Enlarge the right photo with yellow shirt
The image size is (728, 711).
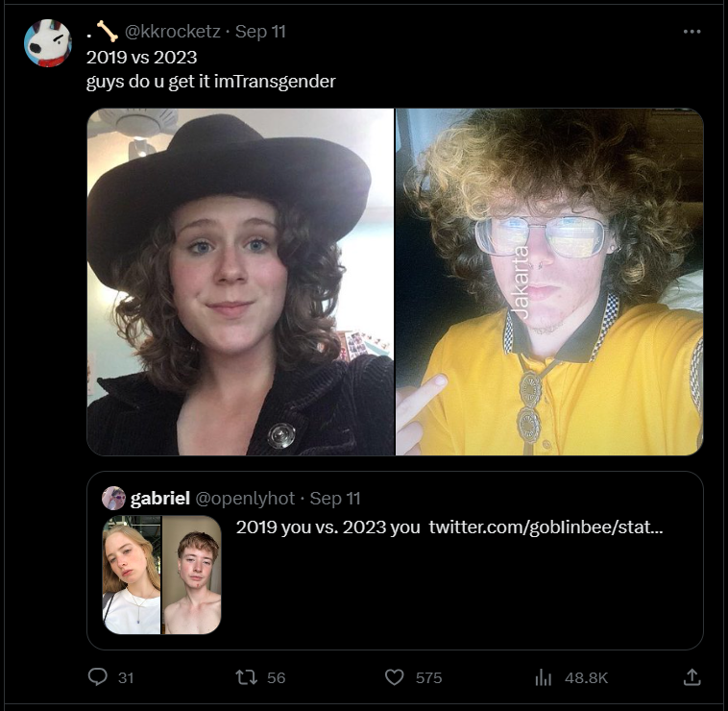[549, 282]
